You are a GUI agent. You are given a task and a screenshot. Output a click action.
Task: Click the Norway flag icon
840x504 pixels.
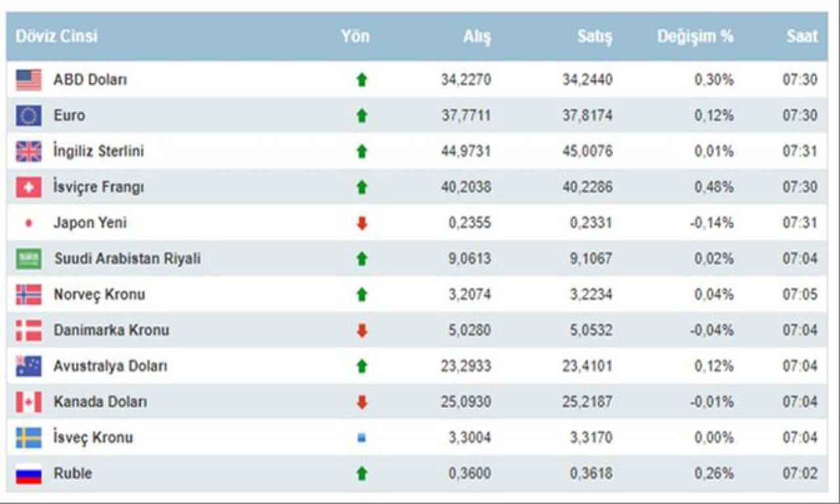[x=28, y=295]
